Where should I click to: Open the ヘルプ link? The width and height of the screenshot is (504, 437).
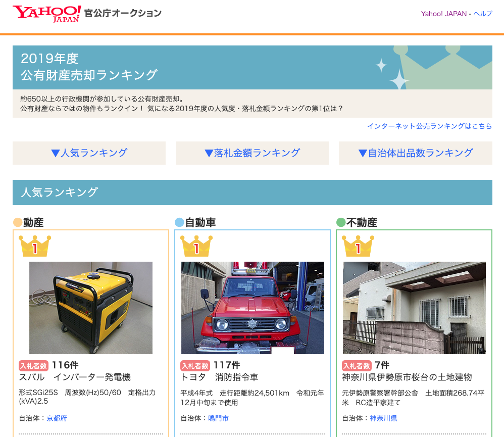(483, 14)
